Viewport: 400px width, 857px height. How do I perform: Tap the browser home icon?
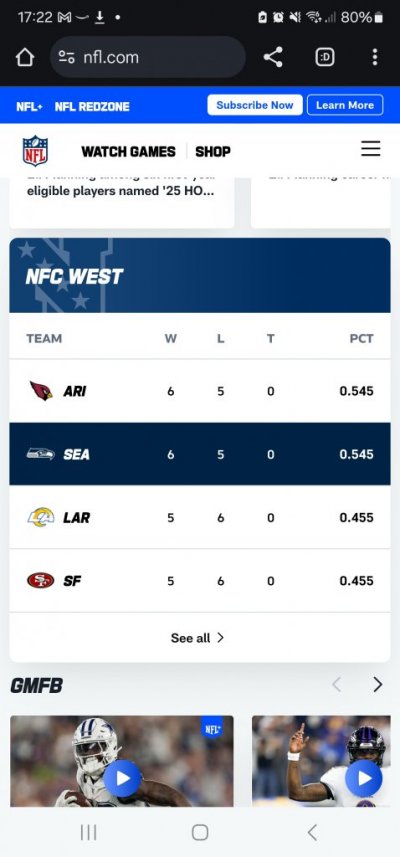(25, 57)
